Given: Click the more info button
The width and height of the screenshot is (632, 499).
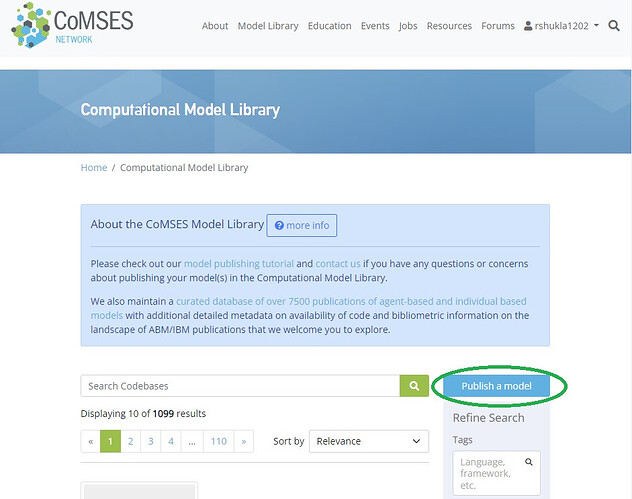Looking at the screenshot, I should coord(301,225).
